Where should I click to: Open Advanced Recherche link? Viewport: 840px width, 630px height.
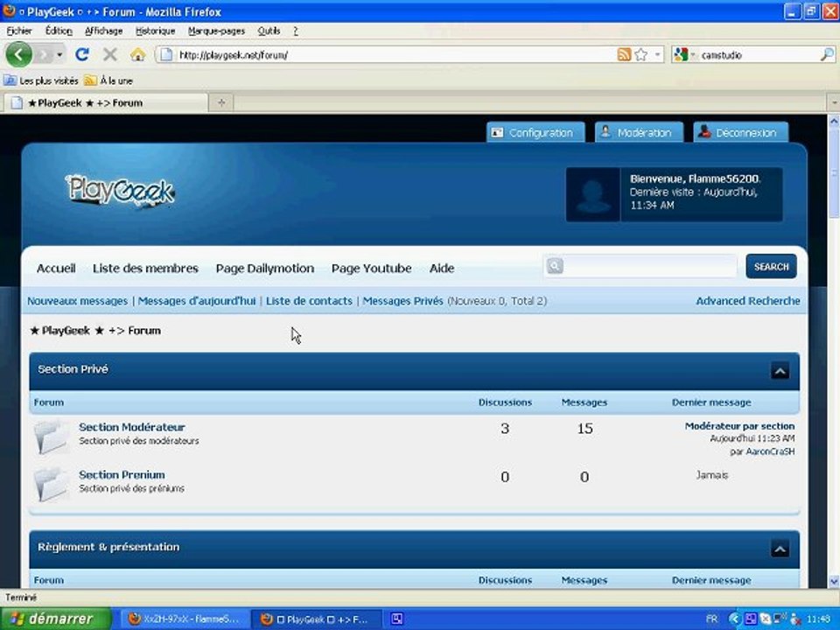tap(748, 301)
